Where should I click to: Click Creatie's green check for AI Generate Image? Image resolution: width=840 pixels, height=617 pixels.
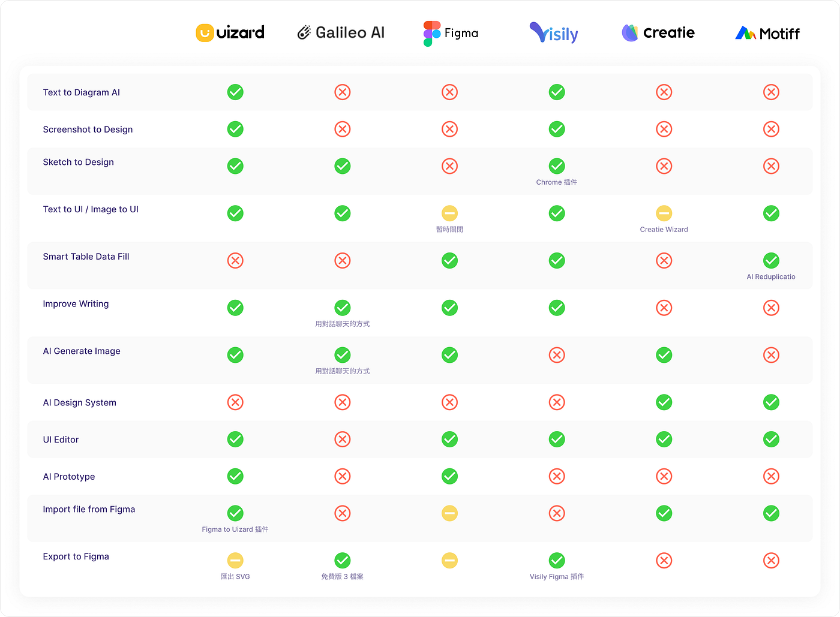click(664, 355)
